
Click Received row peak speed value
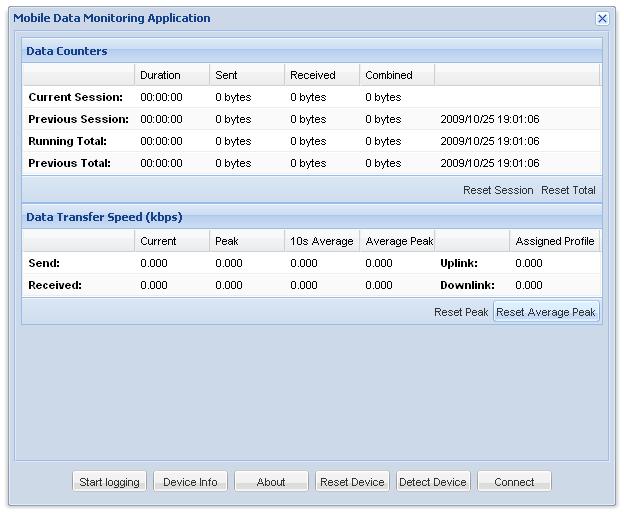click(x=229, y=285)
